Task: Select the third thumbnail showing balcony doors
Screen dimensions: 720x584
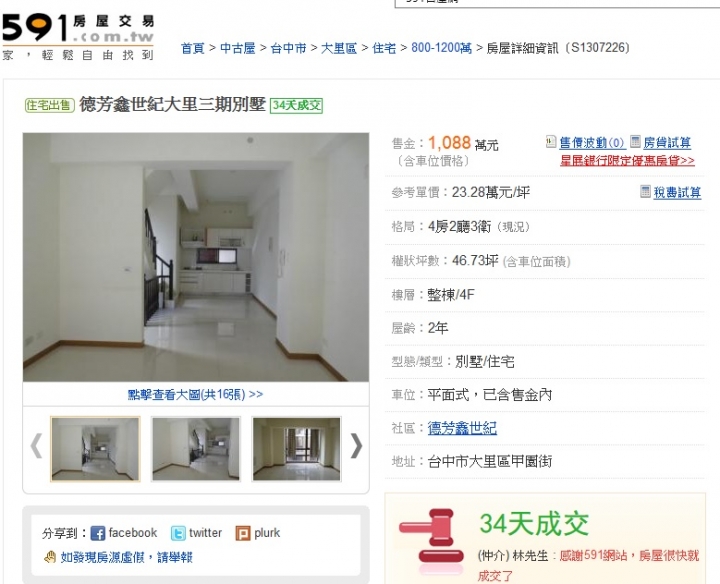Action: click(297, 449)
